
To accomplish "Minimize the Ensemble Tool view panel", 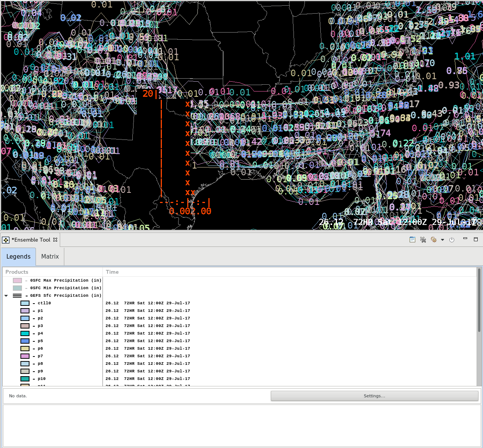I will [465, 239].
